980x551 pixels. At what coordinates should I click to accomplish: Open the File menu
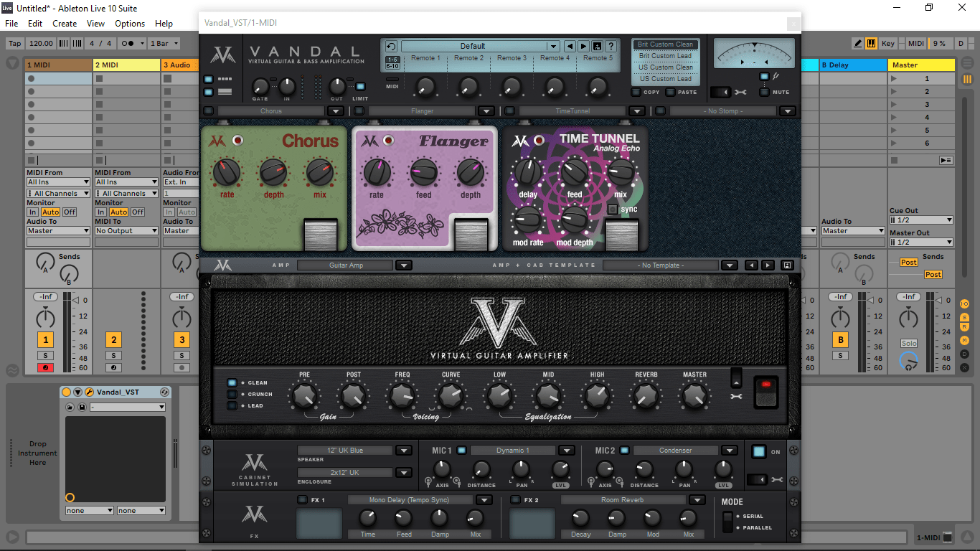click(x=11, y=24)
